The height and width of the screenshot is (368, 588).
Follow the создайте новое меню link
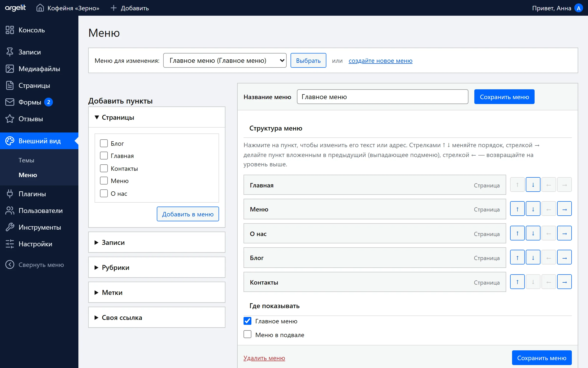[x=380, y=61]
